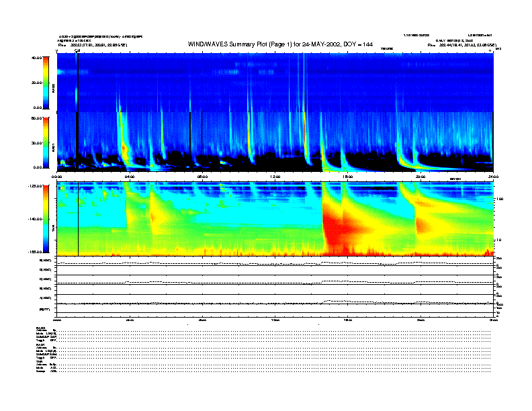Image resolution: width=532 pixels, height=411 pixels.
Task: Click the RAD1 color scale bar
Action: (46, 142)
